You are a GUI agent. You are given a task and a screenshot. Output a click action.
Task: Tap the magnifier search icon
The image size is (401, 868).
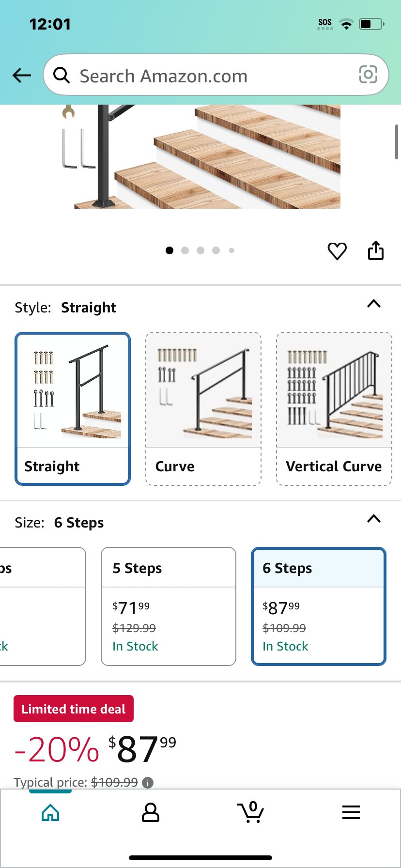[x=62, y=75]
